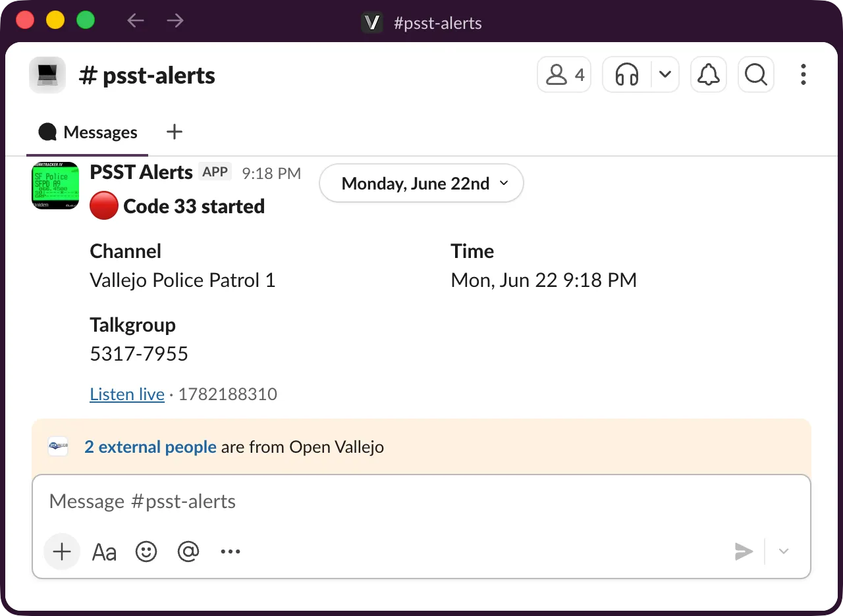
Task: Click the Open Vallejo organization icon
Action: point(58,447)
